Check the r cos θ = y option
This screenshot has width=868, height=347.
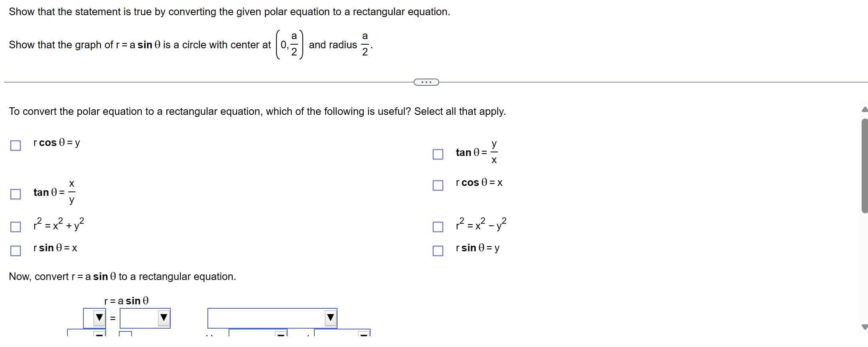pyautogui.click(x=15, y=146)
